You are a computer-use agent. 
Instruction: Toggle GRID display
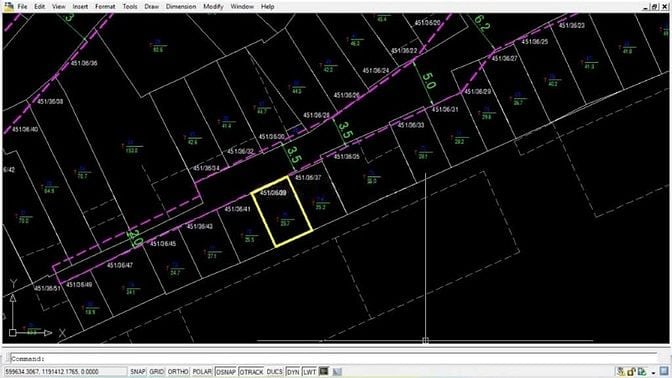click(156, 372)
